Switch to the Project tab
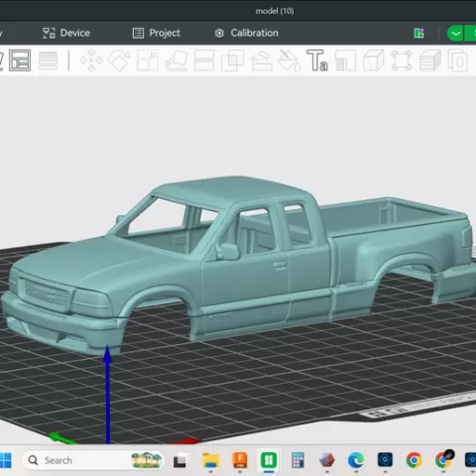 (157, 33)
